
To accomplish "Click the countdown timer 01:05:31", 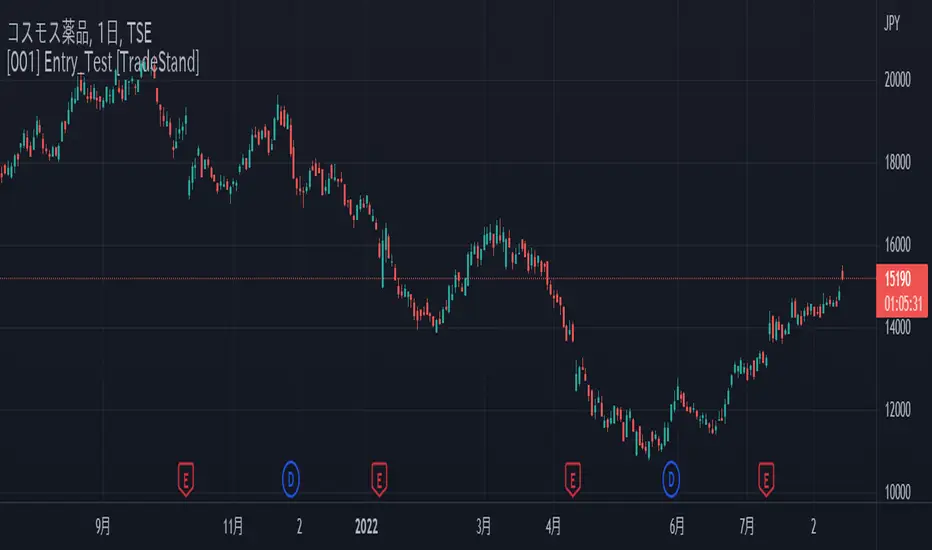I will click(903, 304).
